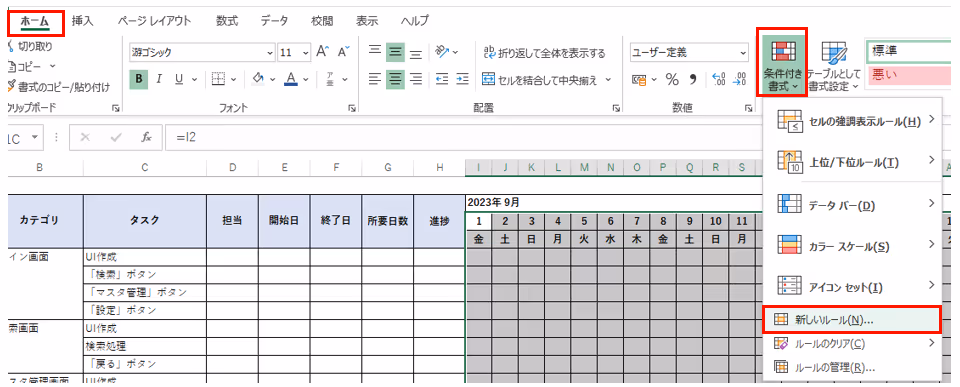Open number dialog launcher in 数値 group
The width and height of the screenshot is (960, 387).
tap(748, 108)
